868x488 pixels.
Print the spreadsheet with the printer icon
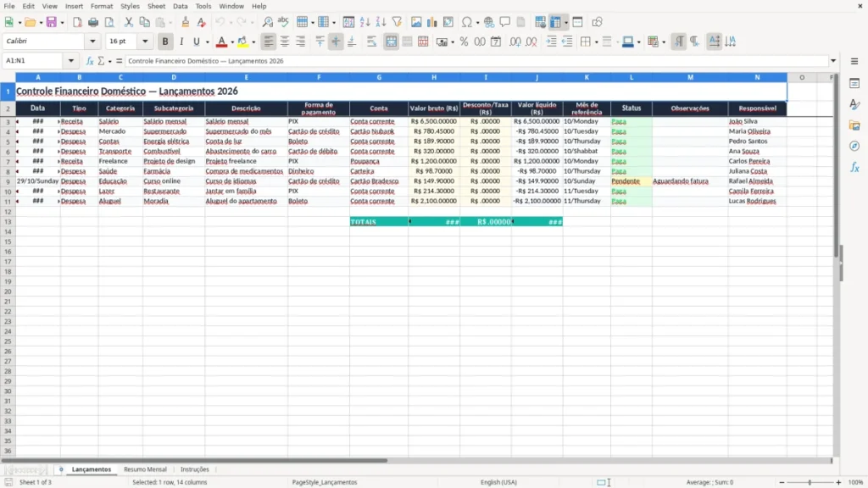[x=93, y=22]
